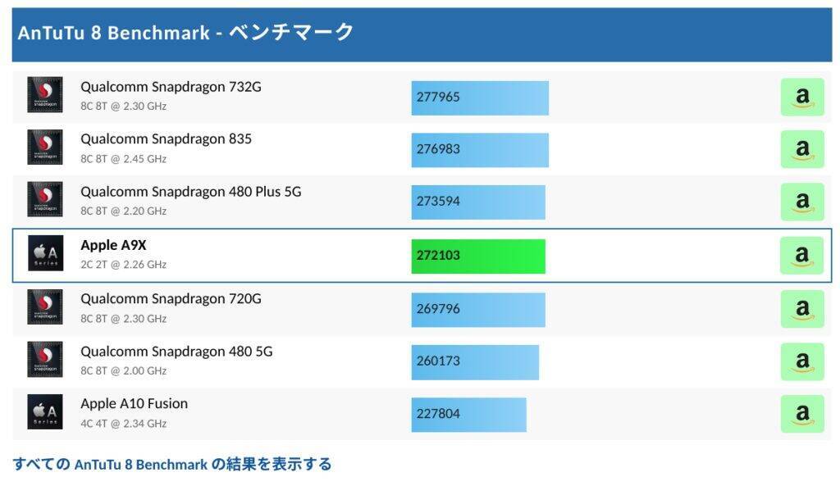This screenshot has height=504, width=840.
Task: Select the highlighted Apple A9X row
Action: pos(420,254)
